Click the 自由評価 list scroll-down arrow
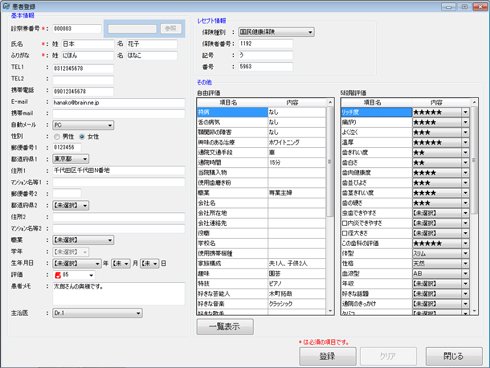This screenshot has height=368, width=490. pos(330,311)
